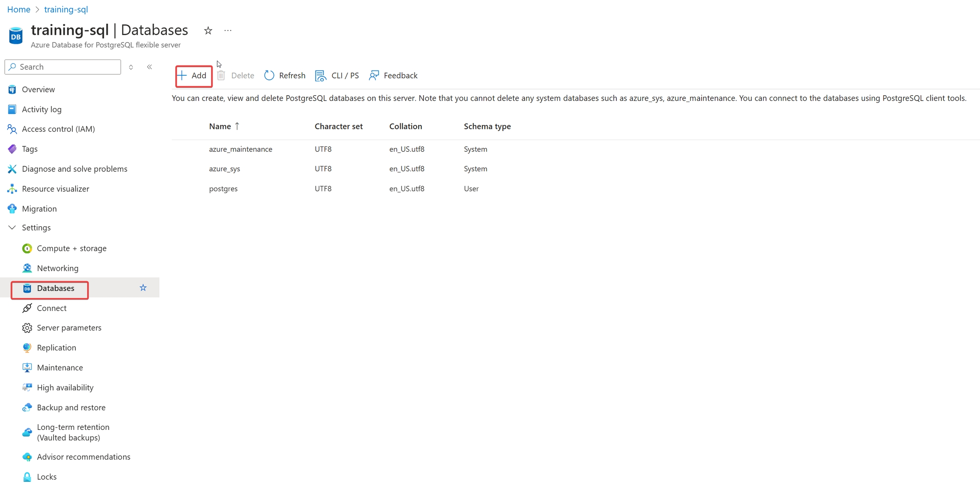The height and width of the screenshot is (489, 980).
Task: Favorite the training-sql page with star
Action: pyautogui.click(x=208, y=31)
